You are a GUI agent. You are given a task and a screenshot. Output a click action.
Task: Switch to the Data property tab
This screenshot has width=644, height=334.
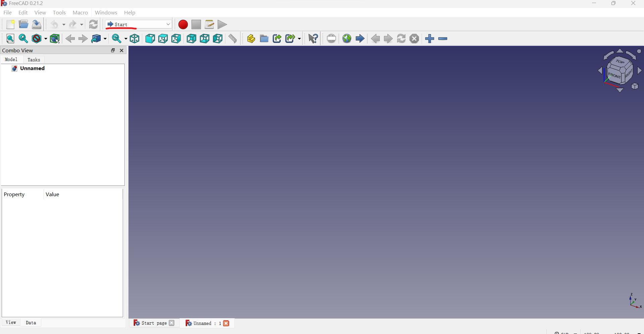(31, 323)
